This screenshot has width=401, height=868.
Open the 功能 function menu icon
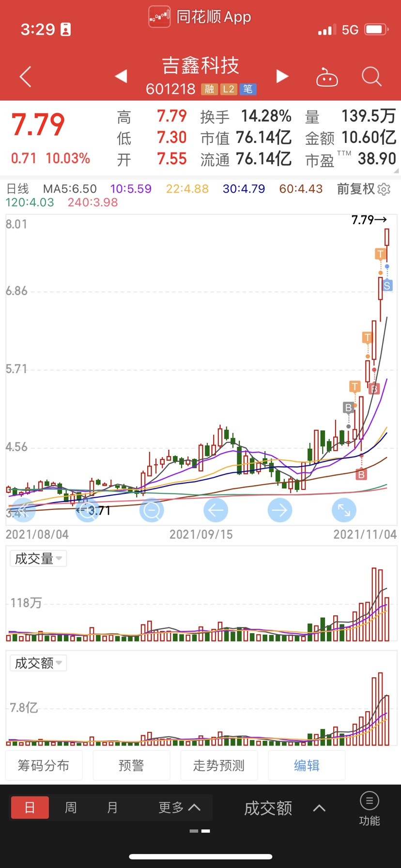point(370,809)
